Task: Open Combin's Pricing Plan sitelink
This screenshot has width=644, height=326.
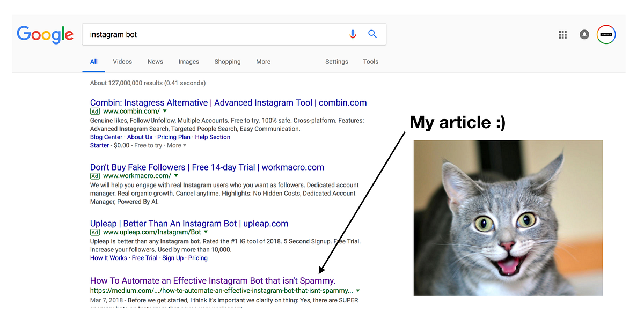Action: (x=174, y=137)
